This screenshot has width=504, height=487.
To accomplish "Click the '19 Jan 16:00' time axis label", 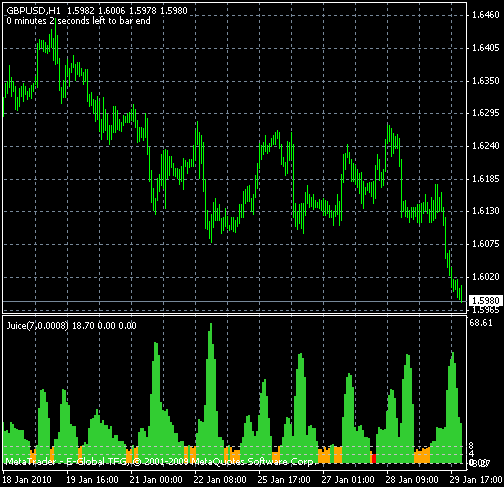I will click(92, 480).
